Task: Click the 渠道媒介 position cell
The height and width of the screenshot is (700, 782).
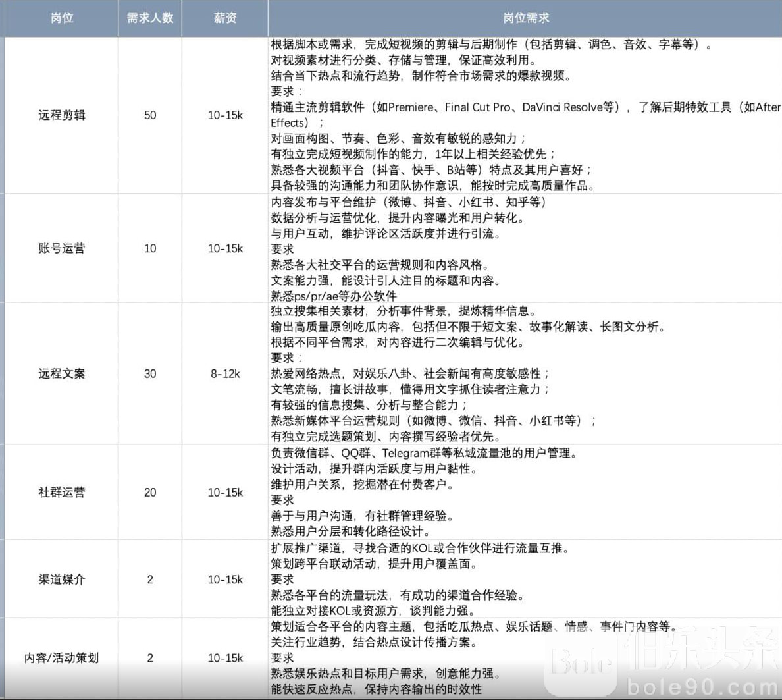Action: coord(61,579)
